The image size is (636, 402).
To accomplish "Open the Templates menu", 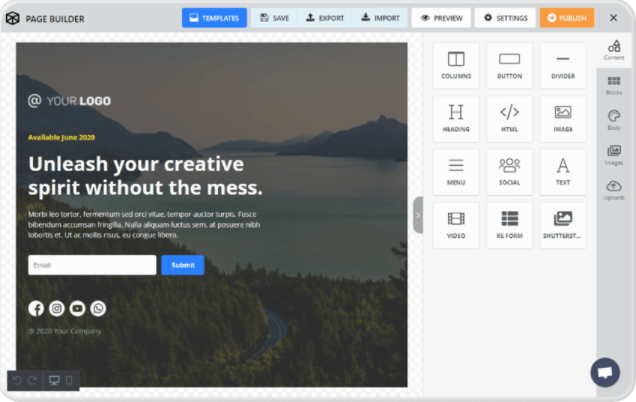I will click(214, 18).
